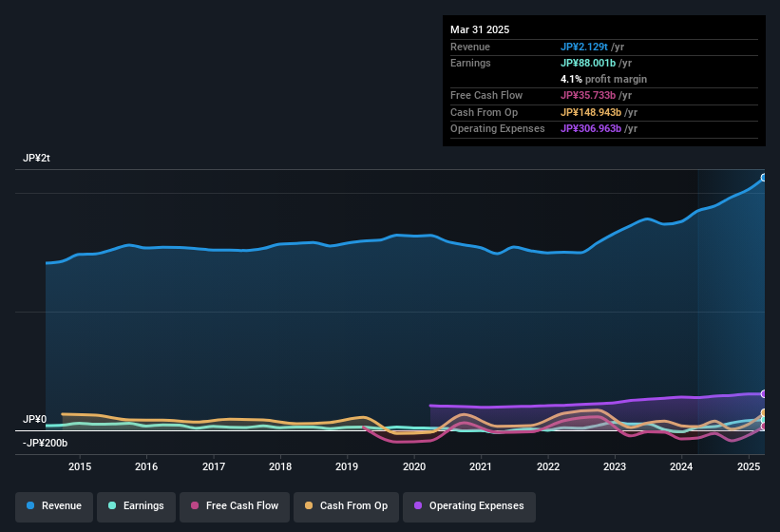Click the 2017 x-axis label
The height and width of the screenshot is (532, 780).
[214, 466]
